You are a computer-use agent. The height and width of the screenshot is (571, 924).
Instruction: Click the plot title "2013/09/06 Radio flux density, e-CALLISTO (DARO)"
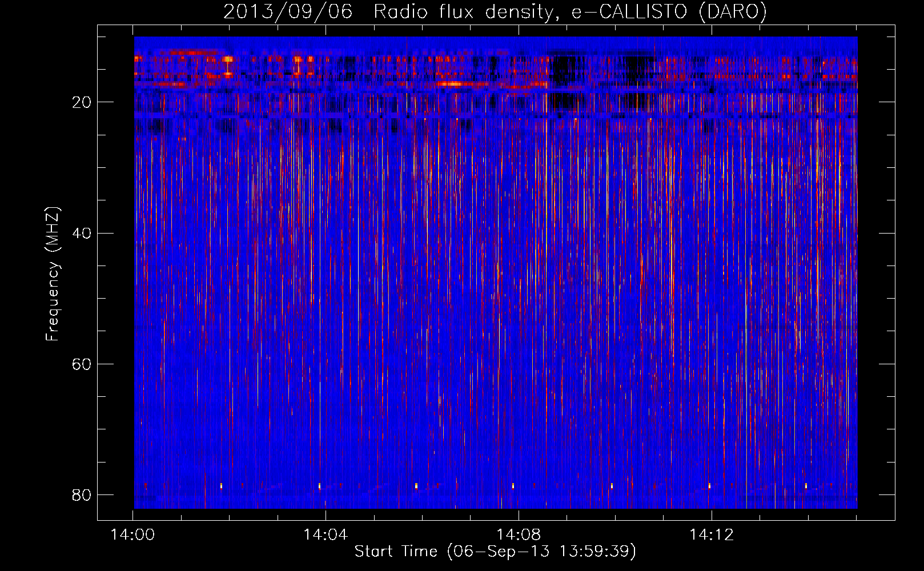pyautogui.click(x=495, y=11)
